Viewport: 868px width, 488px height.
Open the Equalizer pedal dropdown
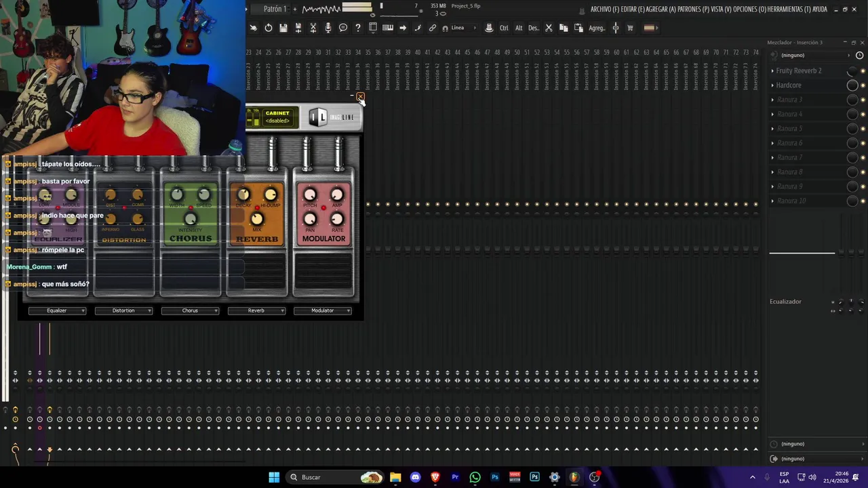tap(57, 310)
